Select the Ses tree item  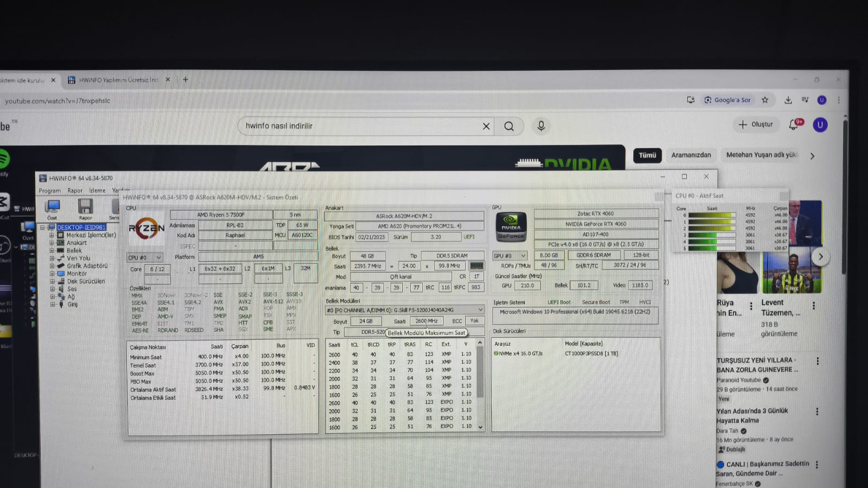[72, 289]
